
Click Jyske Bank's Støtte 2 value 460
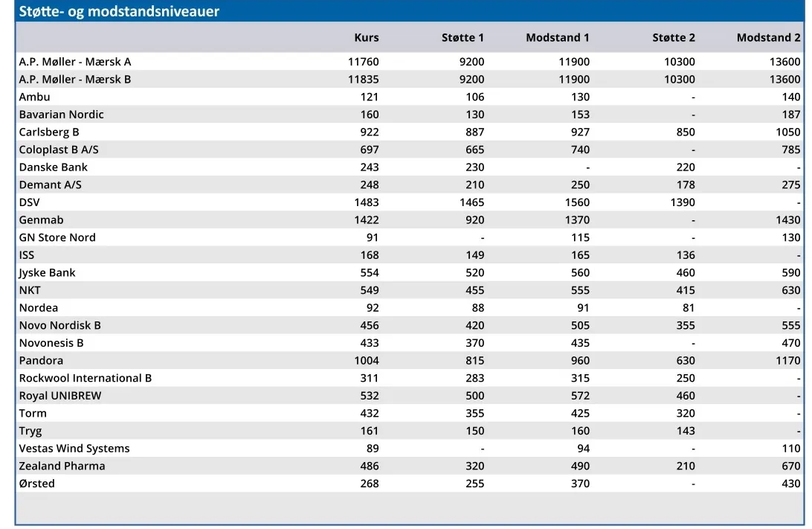(x=686, y=273)
